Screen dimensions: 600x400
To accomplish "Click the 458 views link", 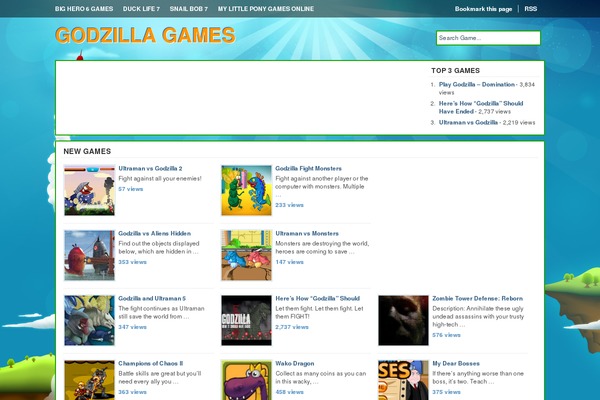I will (x=289, y=392).
